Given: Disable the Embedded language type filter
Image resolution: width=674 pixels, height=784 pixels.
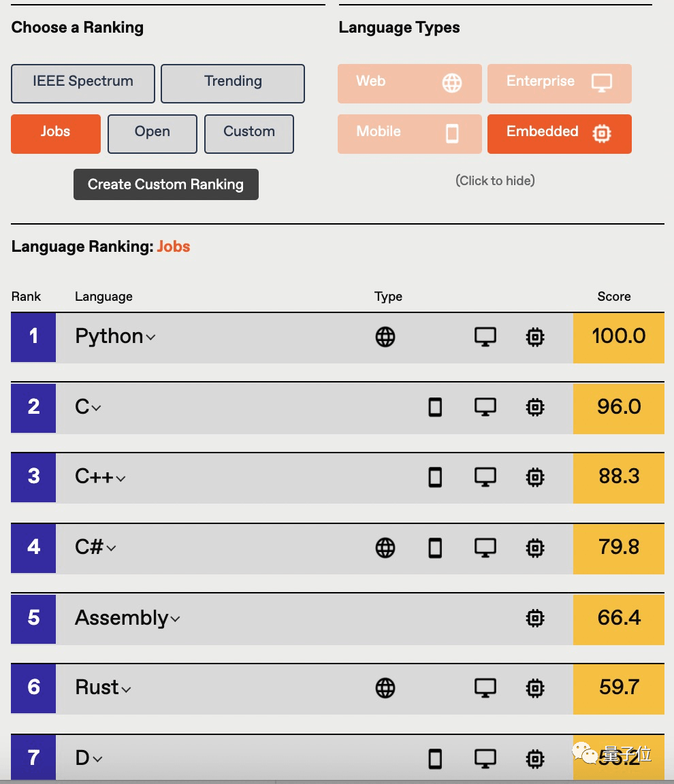Looking at the screenshot, I should coord(560,134).
